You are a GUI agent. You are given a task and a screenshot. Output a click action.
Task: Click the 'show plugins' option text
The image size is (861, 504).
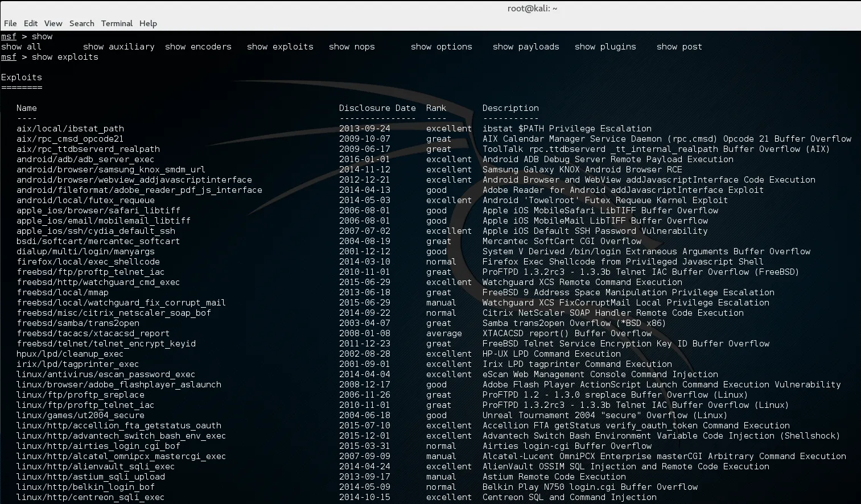pos(605,47)
